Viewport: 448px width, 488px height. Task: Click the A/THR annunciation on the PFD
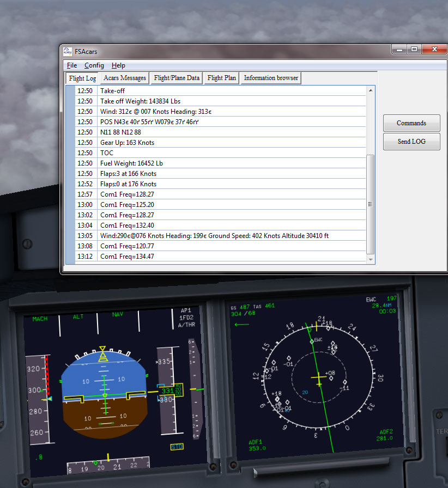click(186, 325)
